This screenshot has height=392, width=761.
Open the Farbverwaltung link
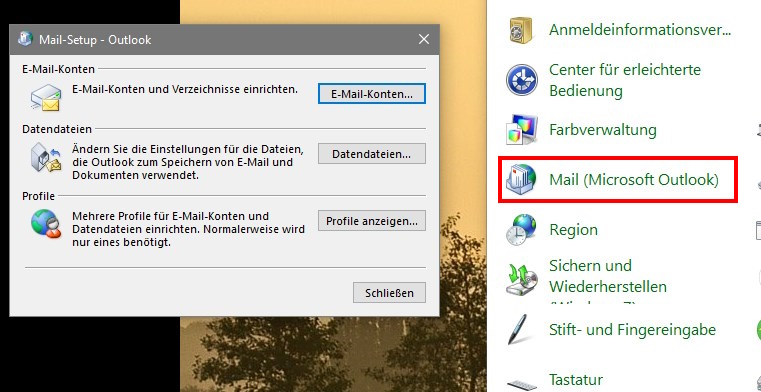coord(603,130)
